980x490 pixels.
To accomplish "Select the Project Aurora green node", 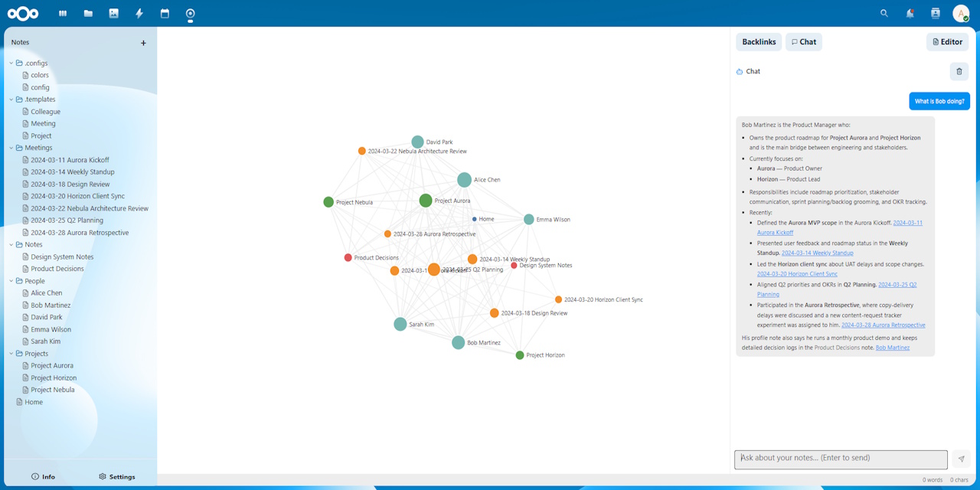I will pyautogui.click(x=426, y=201).
